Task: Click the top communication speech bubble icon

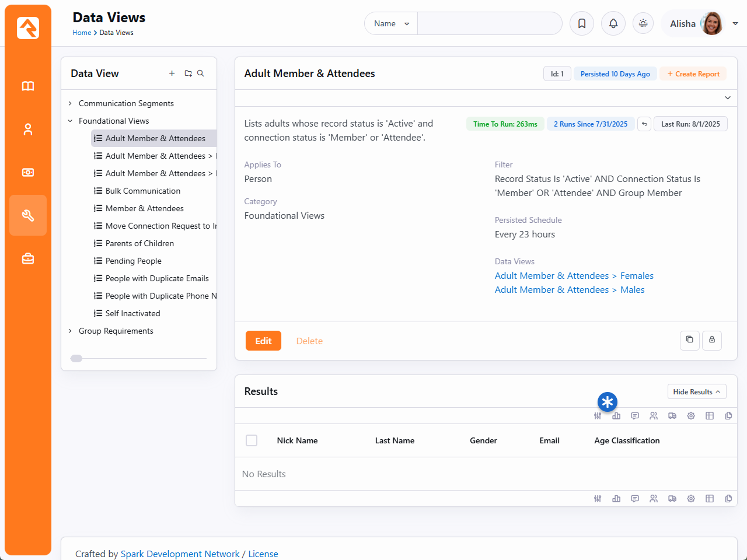Action: 635,416
